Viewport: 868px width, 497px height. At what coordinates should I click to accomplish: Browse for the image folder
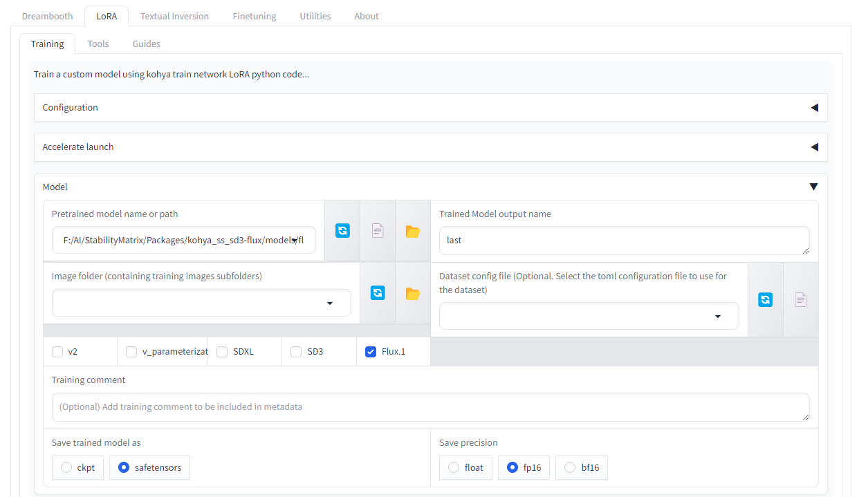[x=413, y=293]
